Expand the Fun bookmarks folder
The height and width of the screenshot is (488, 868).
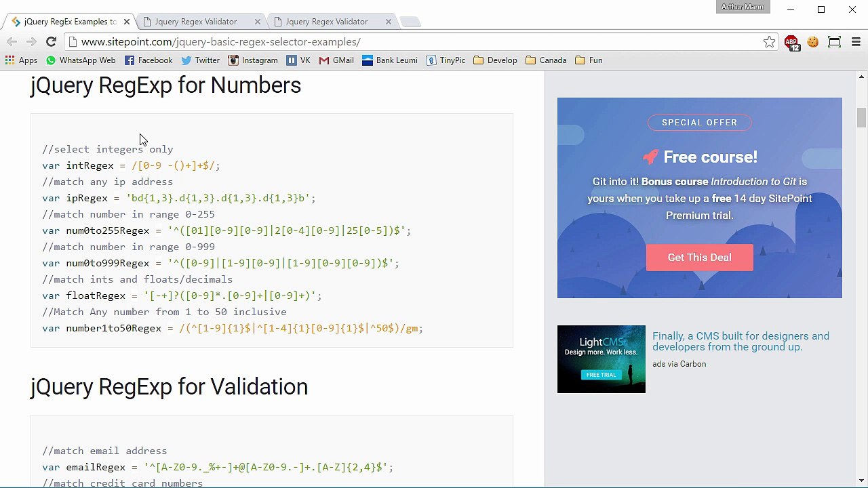click(x=589, y=60)
